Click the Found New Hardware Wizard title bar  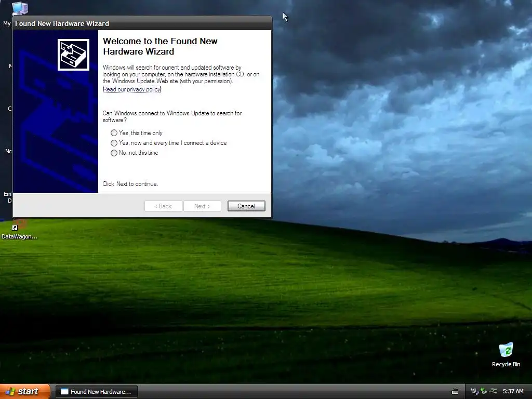click(x=142, y=23)
